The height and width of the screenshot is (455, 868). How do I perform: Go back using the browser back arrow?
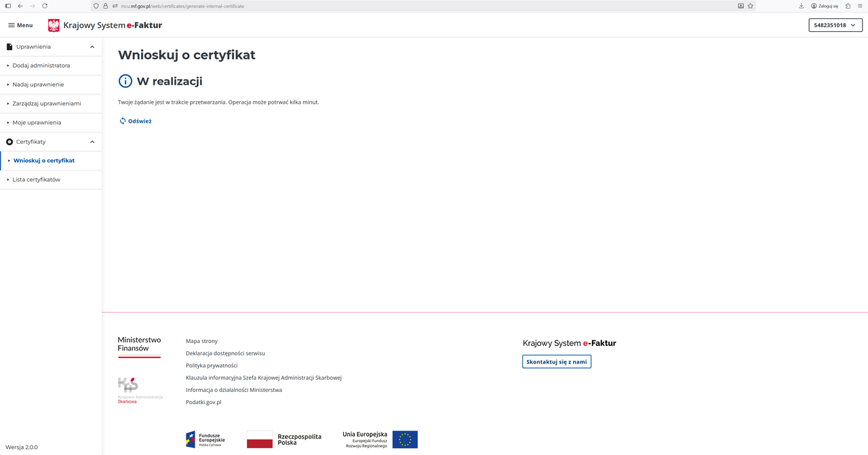coord(20,6)
